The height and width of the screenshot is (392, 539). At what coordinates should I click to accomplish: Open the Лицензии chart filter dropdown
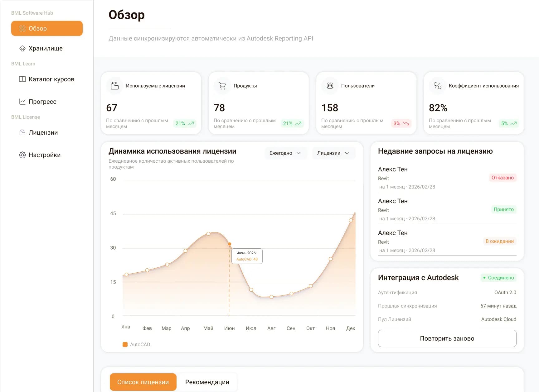coord(333,153)
